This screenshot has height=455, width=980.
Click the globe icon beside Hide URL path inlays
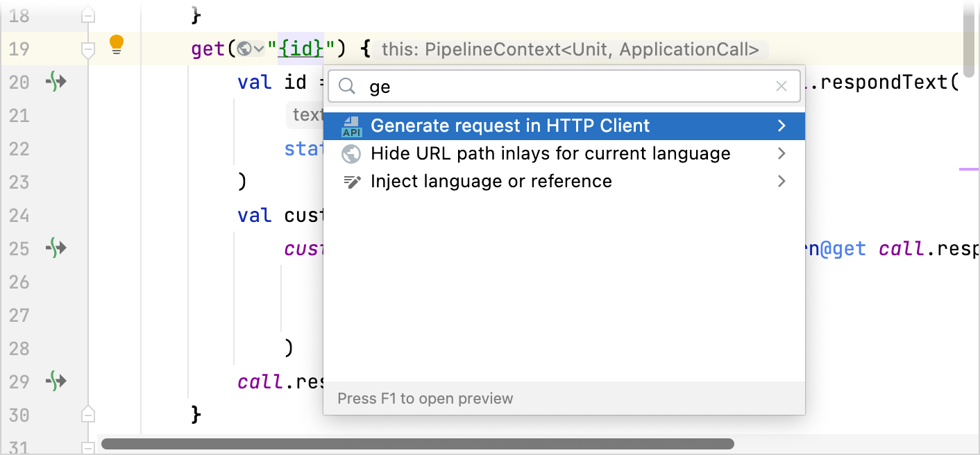351,153
